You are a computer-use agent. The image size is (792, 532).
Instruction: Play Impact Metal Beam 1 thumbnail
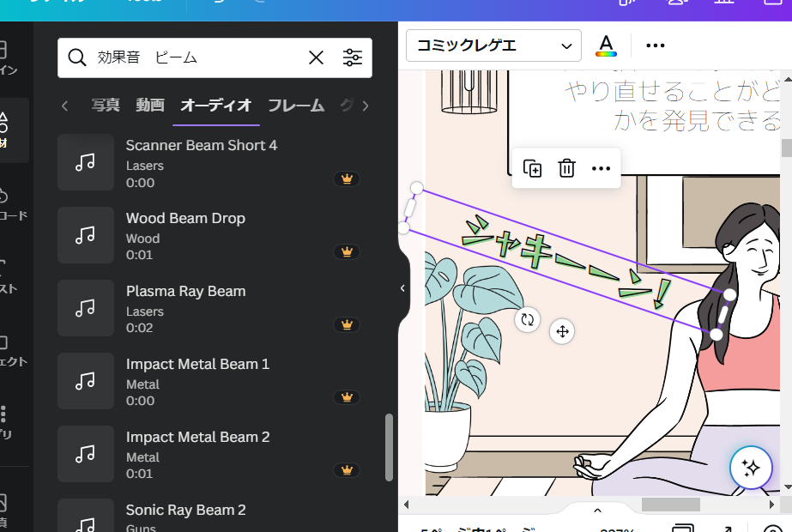click(x=86, y=381)
